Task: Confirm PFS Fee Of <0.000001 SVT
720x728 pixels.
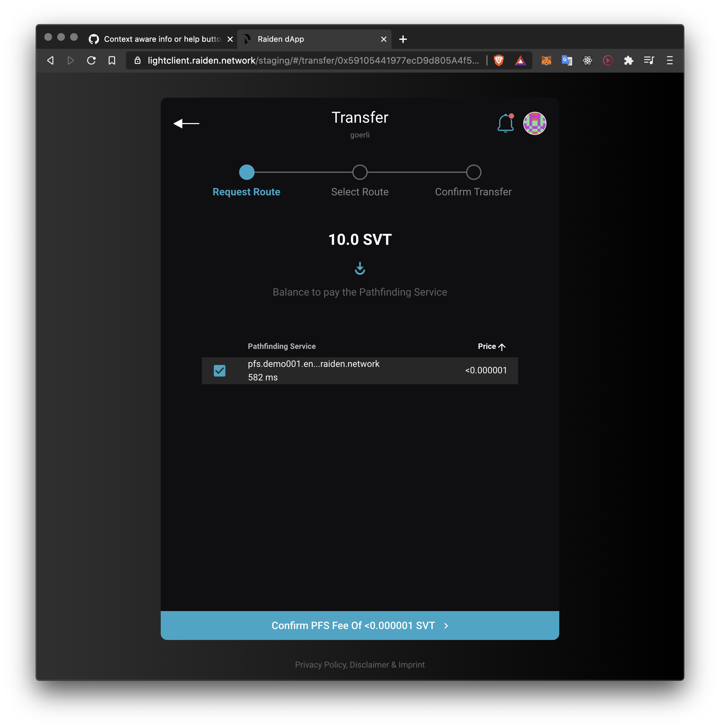Action: point(360,626)
